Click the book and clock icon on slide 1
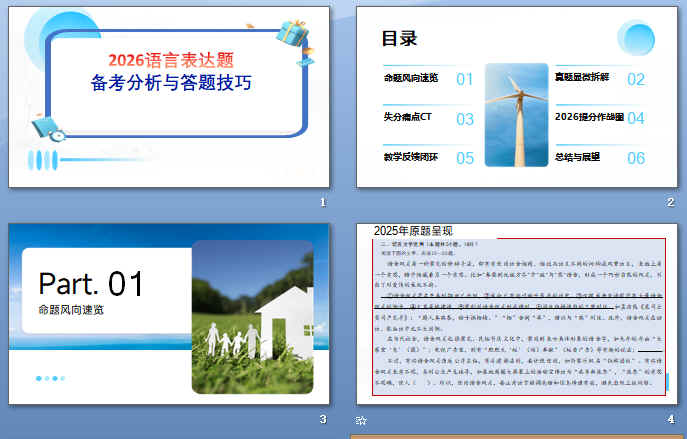The height and width of the screenshot is (439, 687). point(48,128)
